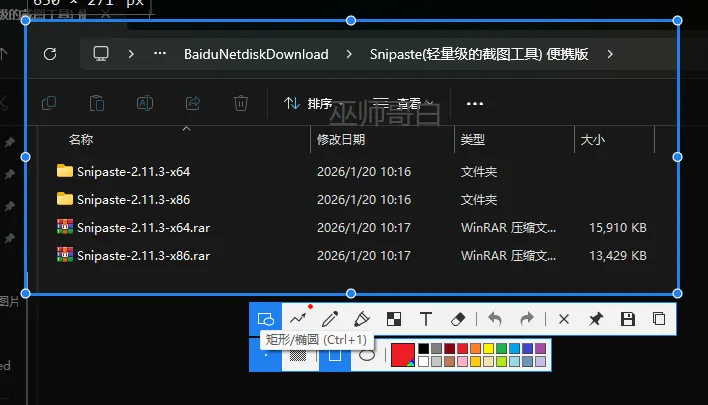Click the 15,910 KB size cell
Viewport: 708px width, 405px height.
pos(618,228)
